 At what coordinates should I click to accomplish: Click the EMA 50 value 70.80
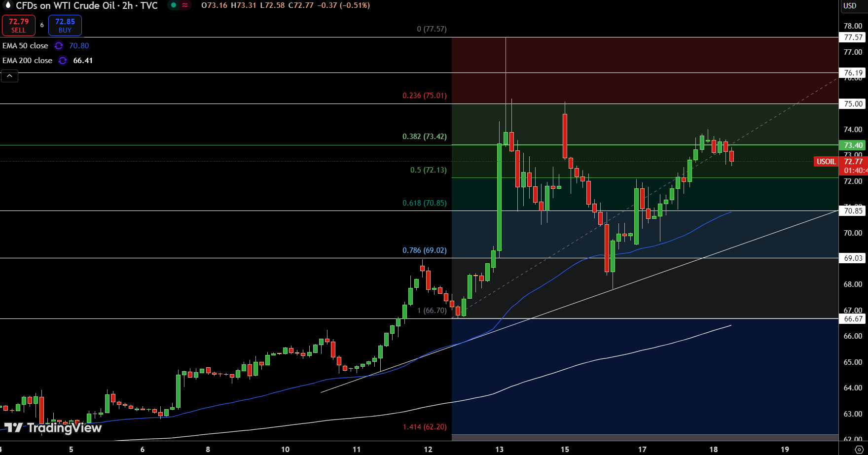[x=79, y=46]
